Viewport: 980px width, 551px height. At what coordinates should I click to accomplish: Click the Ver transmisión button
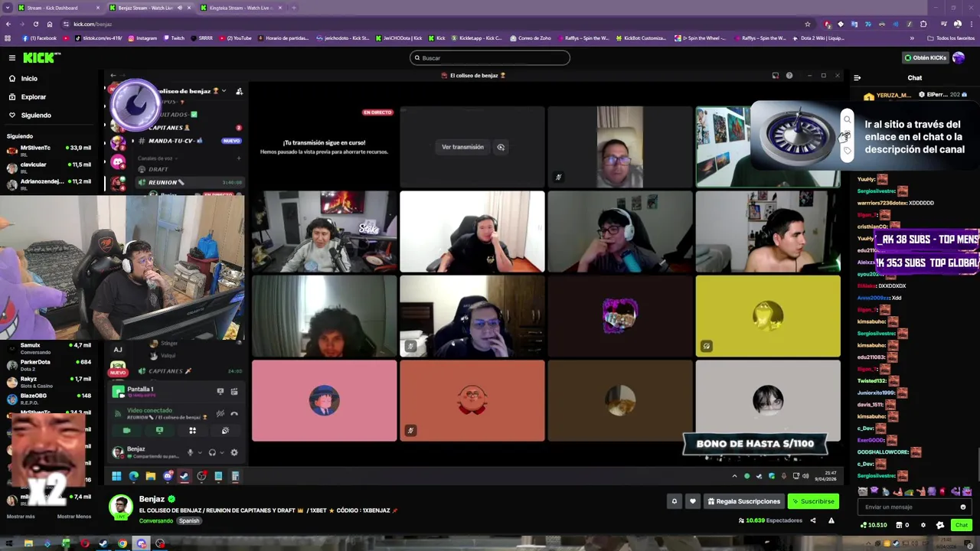point(462,147)
